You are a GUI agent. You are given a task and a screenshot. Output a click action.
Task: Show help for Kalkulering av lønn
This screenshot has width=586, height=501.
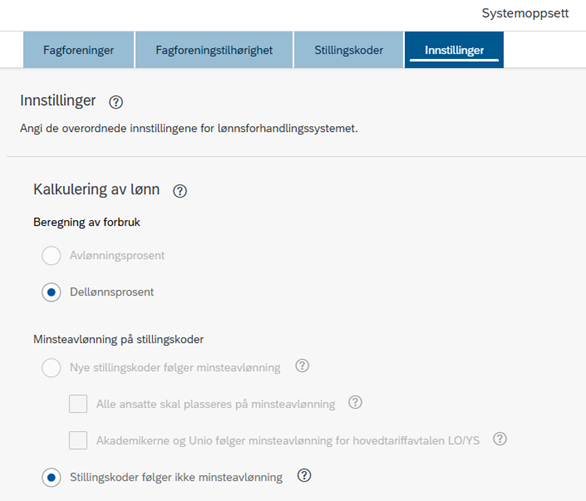(x=180, y=191)
